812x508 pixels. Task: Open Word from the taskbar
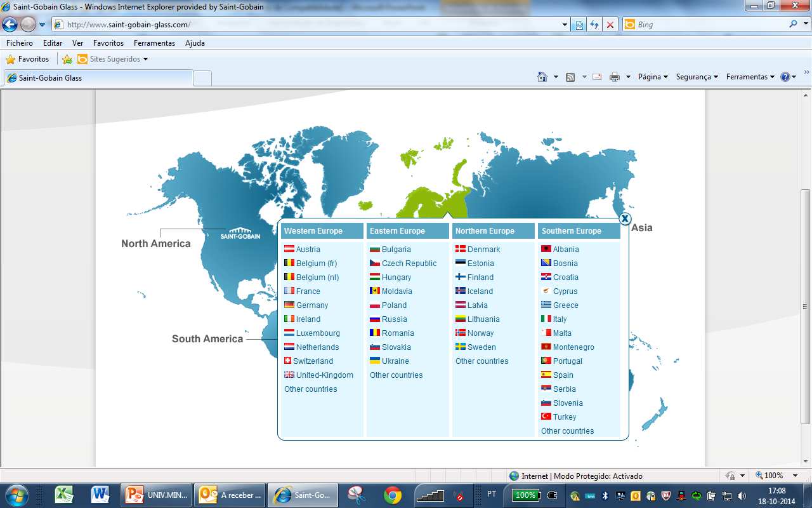100,495
